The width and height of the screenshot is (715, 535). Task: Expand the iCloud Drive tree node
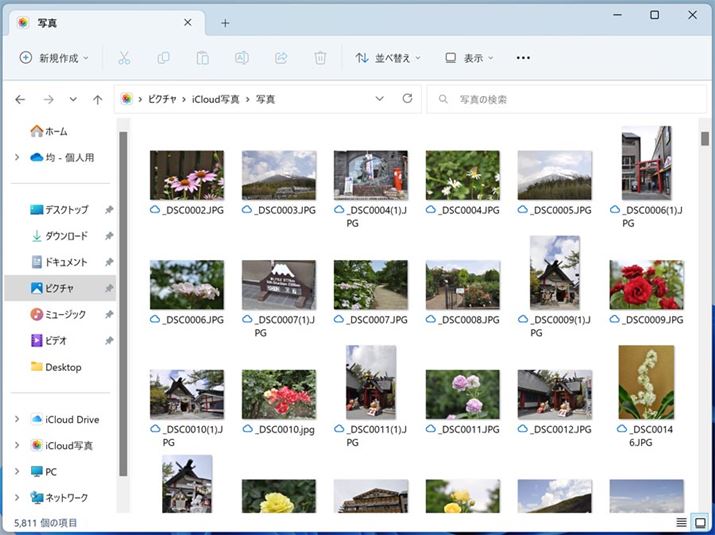(x=17, y=419)
